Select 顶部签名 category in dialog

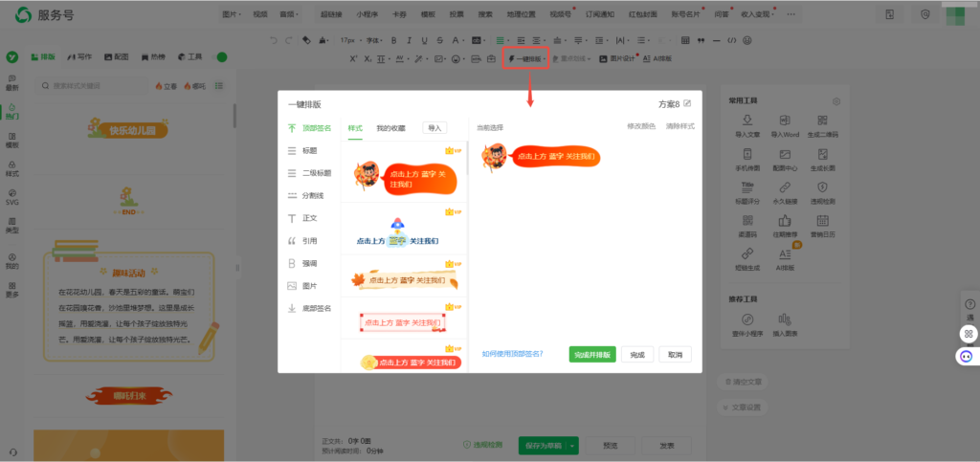[x=310, y=128]
